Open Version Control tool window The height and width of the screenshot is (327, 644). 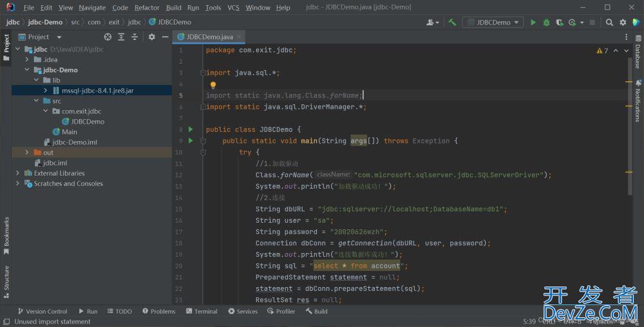(x=43, y=312)
